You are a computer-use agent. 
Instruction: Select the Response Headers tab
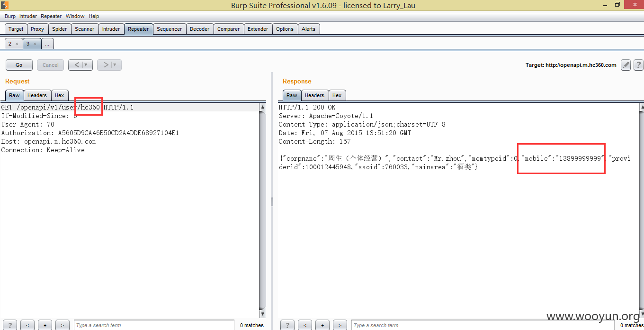tap(314, 95)
